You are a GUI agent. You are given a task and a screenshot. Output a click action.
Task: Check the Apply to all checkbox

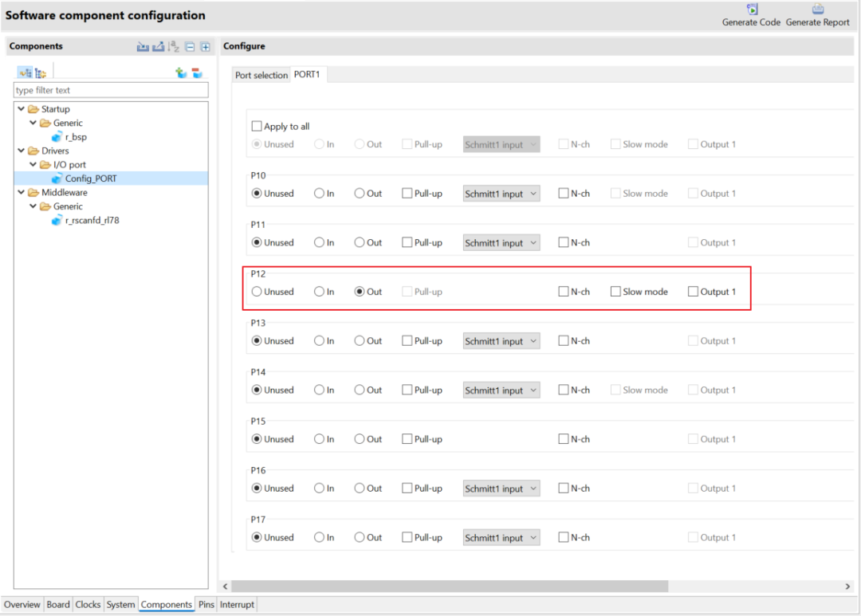(257, 126)
